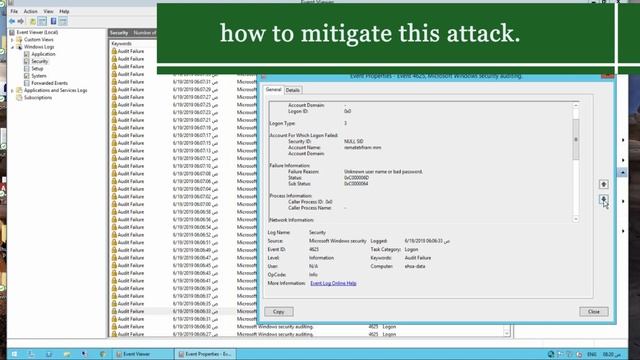
Task: Click the taskbar clock
Action: pos(611,354)
